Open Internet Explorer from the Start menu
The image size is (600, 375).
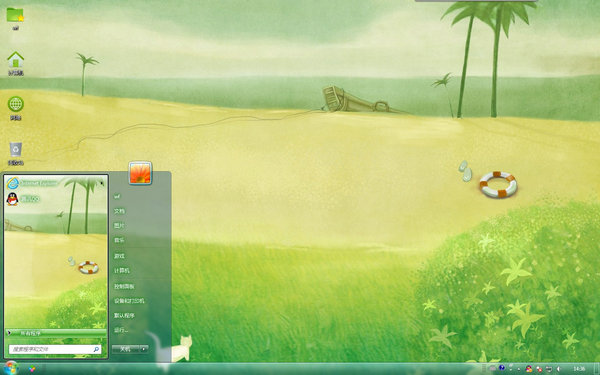[x=32, y=183]
